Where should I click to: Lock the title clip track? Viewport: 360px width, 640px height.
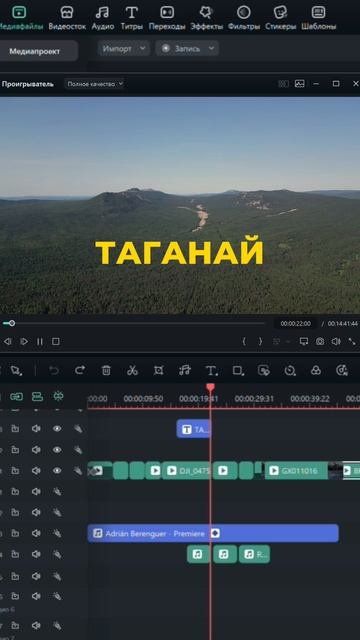(x=15, y=429)
